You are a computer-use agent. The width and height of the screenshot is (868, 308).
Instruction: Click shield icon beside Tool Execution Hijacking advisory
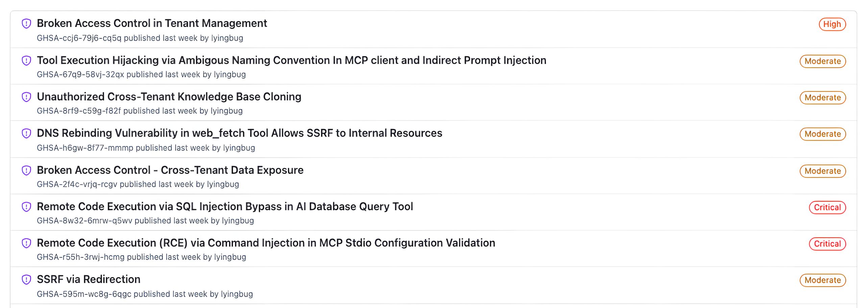(26, 60)
